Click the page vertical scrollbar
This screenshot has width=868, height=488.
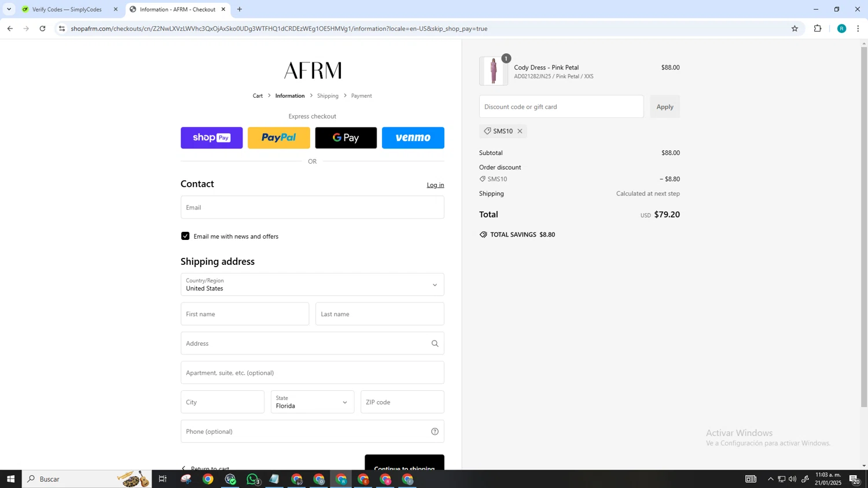(864, 227)
